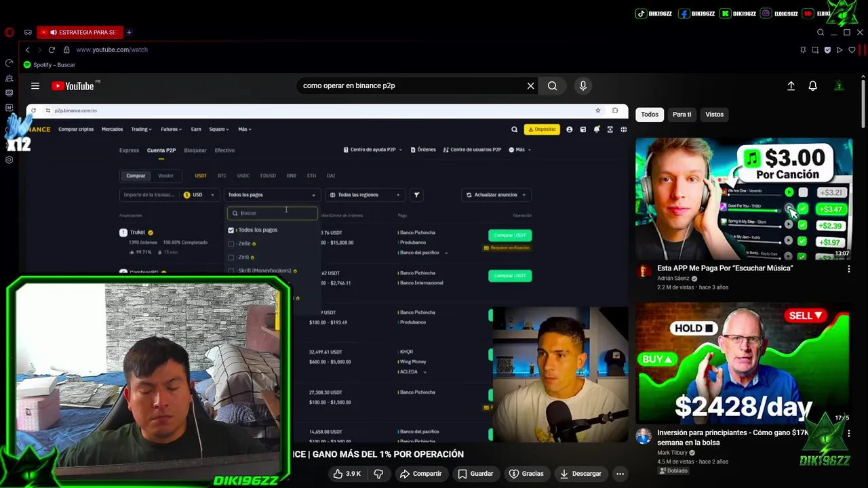Click the Binance payment filter funnel icon

pyautogui.click(x=417, y=195)
